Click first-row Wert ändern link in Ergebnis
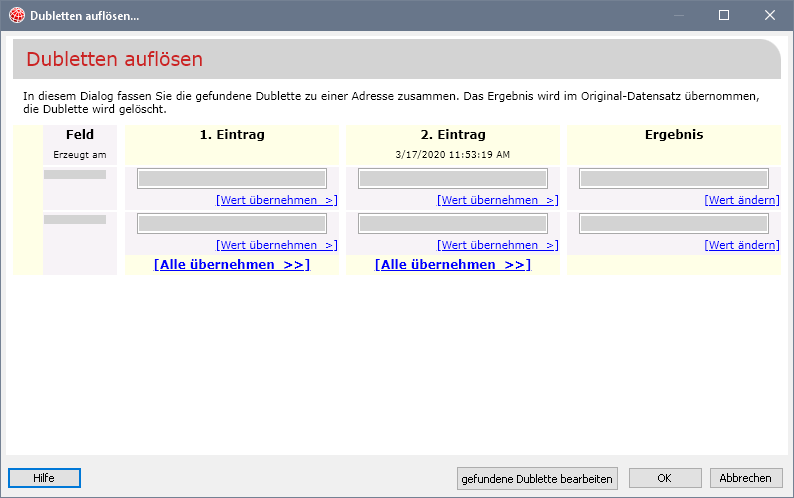This screenshot has height=498, width=794. point(742,200)
